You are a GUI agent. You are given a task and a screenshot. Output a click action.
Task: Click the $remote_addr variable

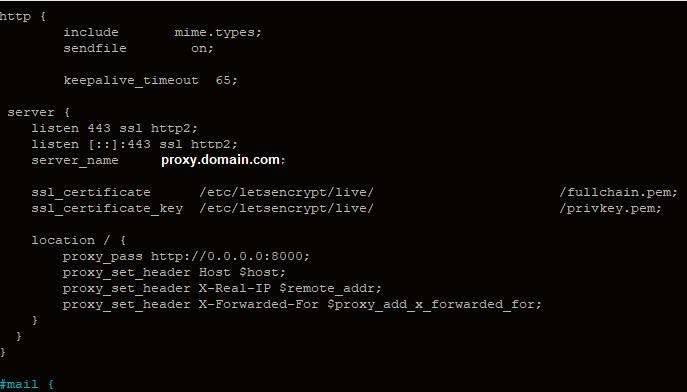point(330,288)
